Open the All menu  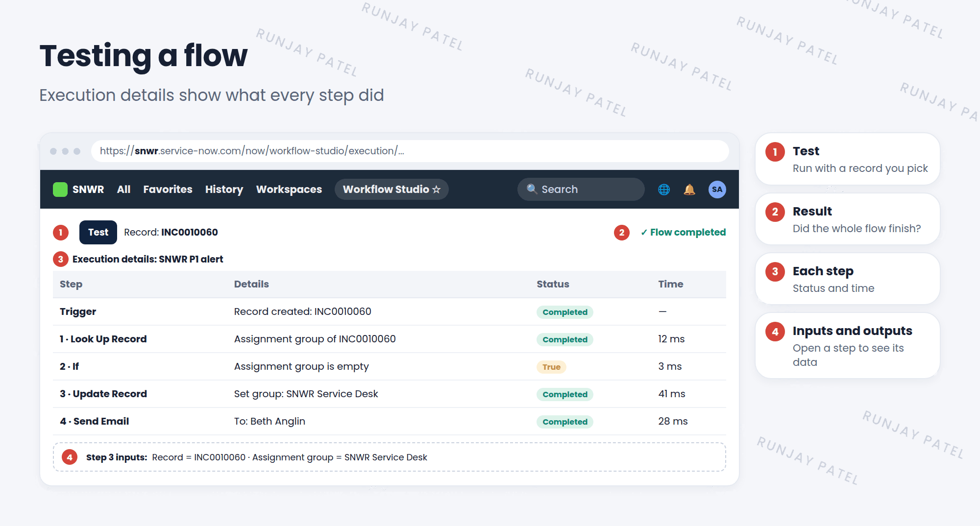[x=123, y=190]
